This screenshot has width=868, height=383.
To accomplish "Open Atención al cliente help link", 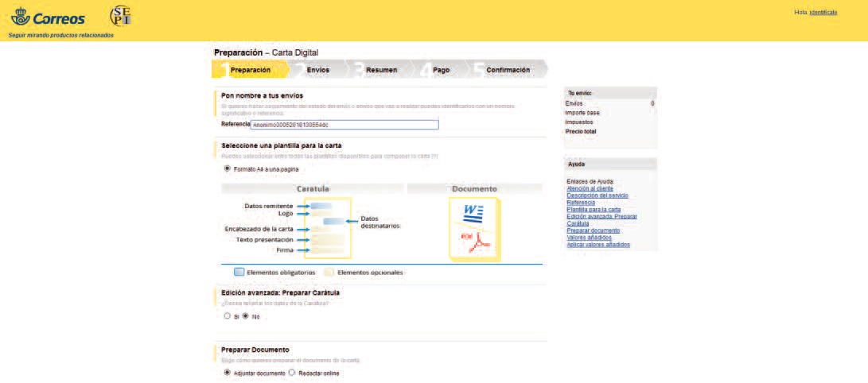I will tap(590, 188).
